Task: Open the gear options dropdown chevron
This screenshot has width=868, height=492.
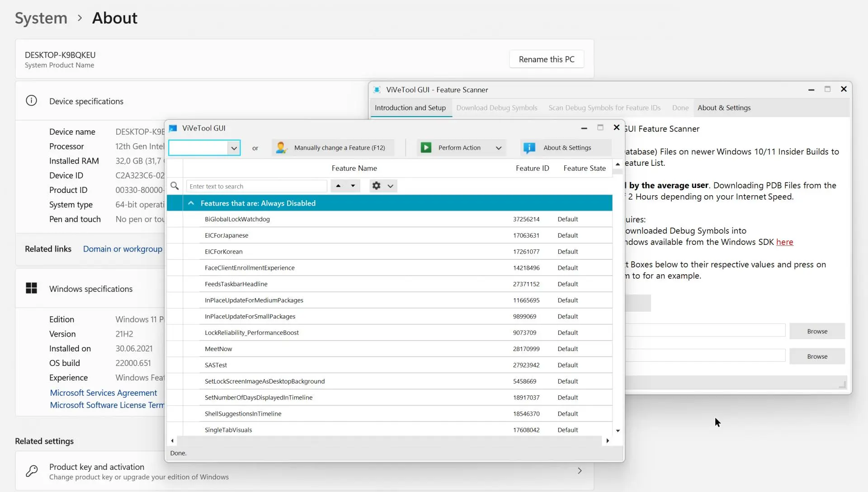Action: pos(391,186)
